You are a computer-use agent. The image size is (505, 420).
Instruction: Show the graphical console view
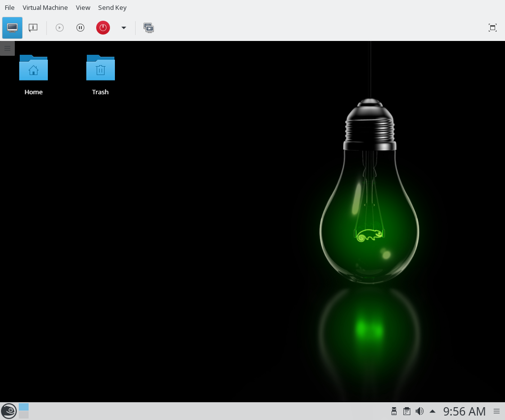click(12, 28)
